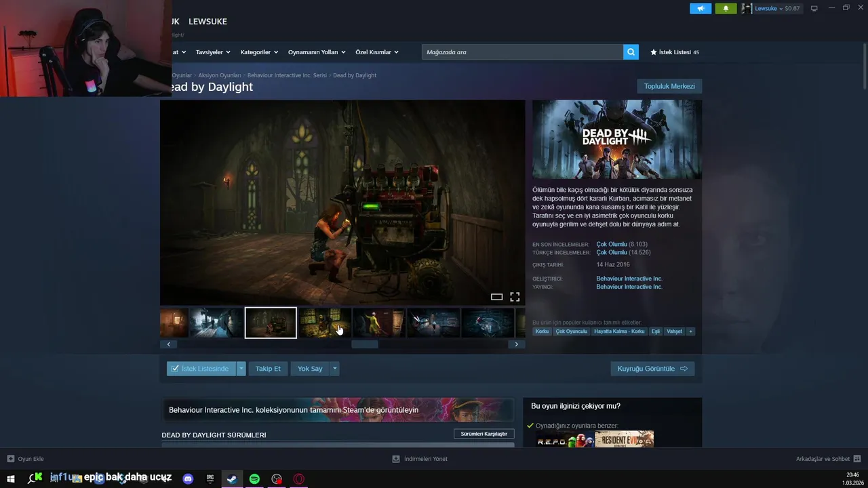Launch Big Picture mode monitor icon
This screenshot has width=868, height=488.
(814, 8)
